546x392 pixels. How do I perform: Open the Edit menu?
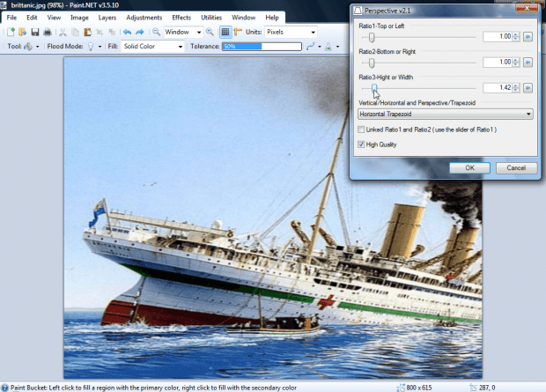[x=32, y=18]
